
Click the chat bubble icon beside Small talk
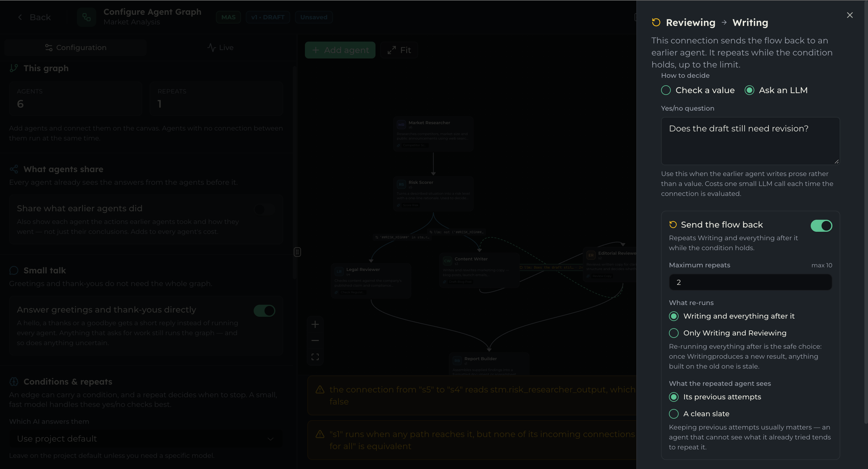pos(14,270)
